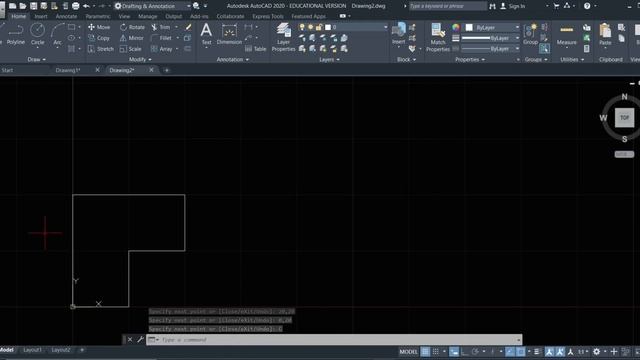
Task: Insert a Table
Action: [256, 49]
